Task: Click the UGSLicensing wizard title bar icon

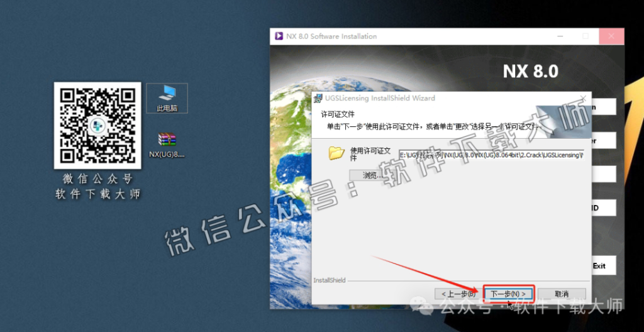Action: (x=318, y=99)
